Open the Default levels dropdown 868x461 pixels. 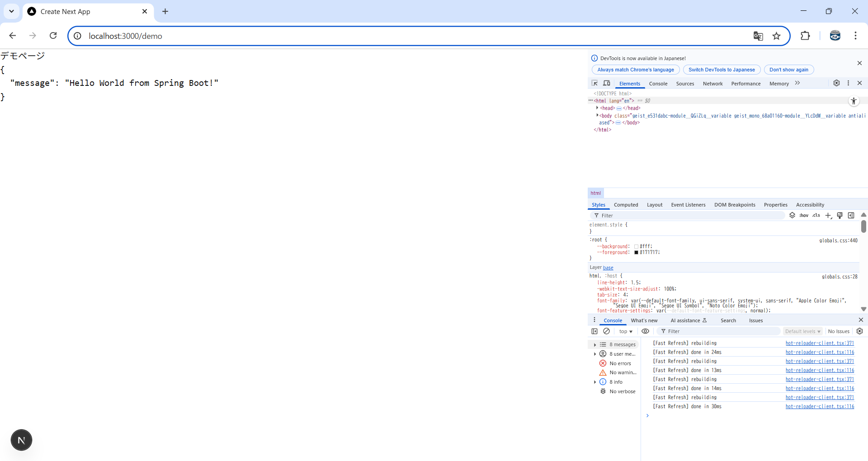click(802, 331)
